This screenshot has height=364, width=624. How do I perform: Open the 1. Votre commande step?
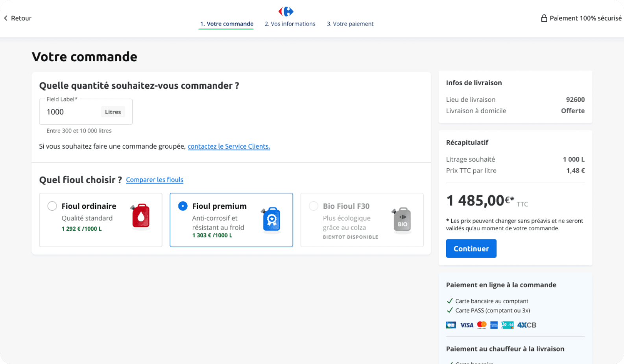(226, 24)
